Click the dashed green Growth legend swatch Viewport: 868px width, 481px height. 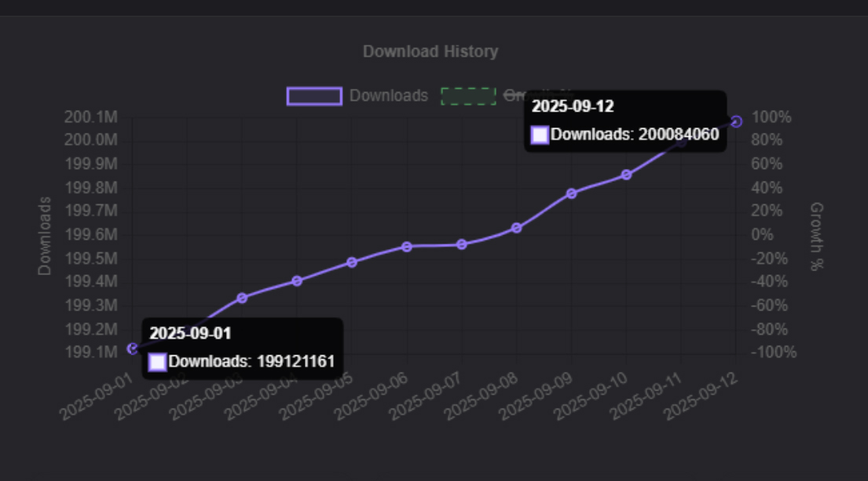(x=468, y=96)
